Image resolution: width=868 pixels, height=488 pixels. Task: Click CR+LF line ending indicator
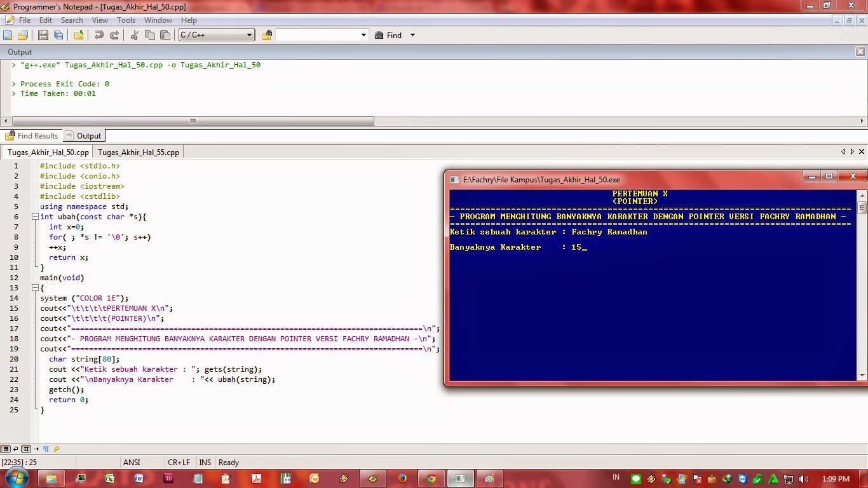(x=180, y=462)
